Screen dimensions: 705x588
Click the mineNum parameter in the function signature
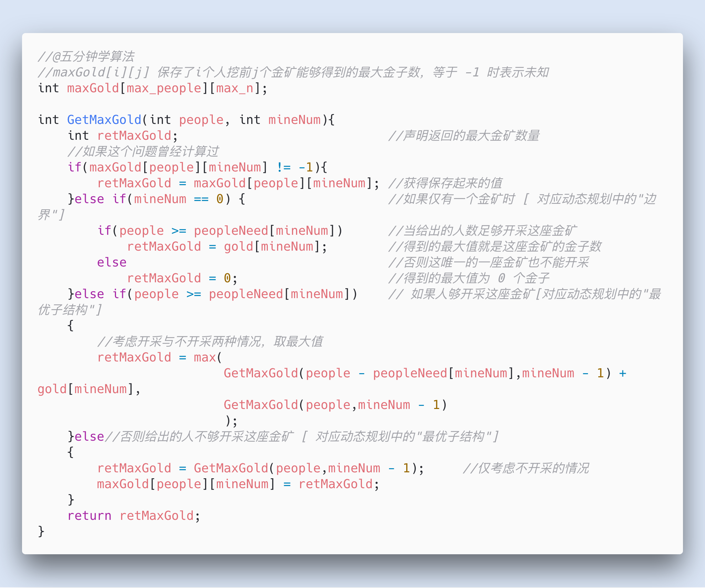(x=294, y=120)
